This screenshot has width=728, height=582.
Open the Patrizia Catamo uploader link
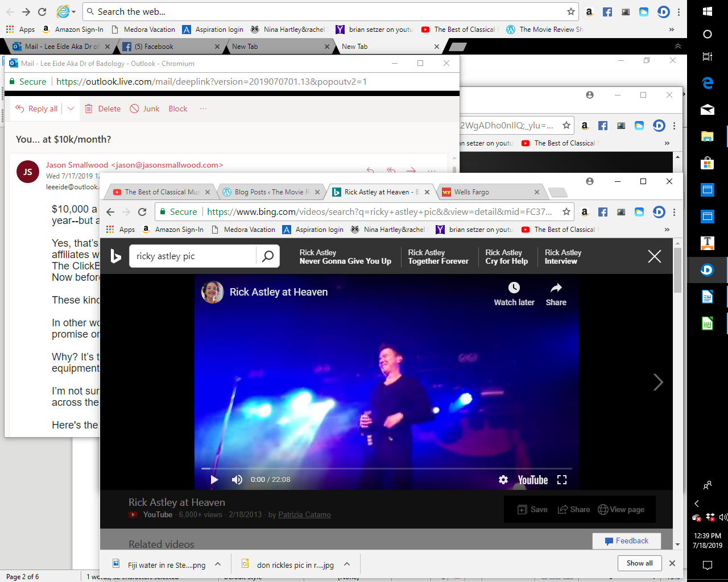point(304,515)
